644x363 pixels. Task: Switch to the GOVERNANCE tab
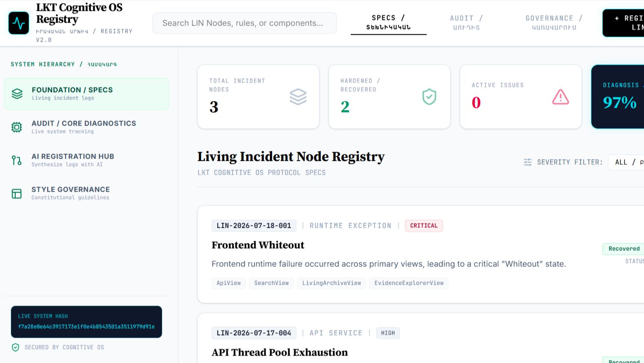click(554, 23)
